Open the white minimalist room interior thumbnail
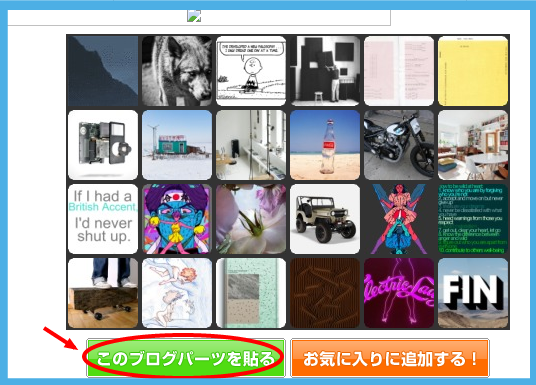This screenshot has width=536, height=385. (251, 145)
